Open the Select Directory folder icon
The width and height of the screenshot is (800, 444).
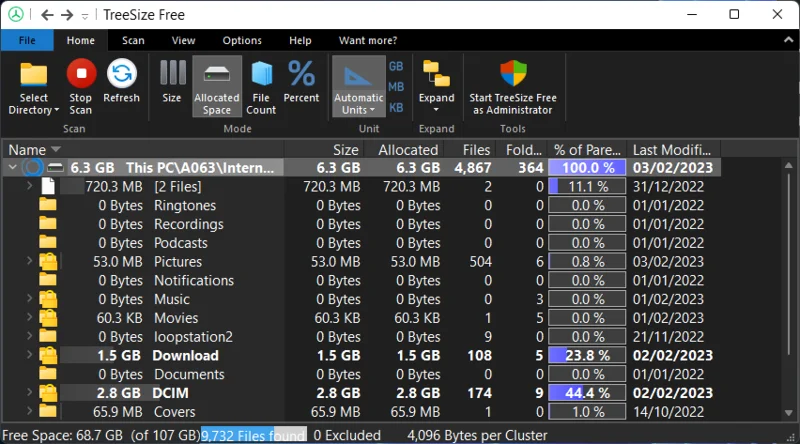[34, 76]
